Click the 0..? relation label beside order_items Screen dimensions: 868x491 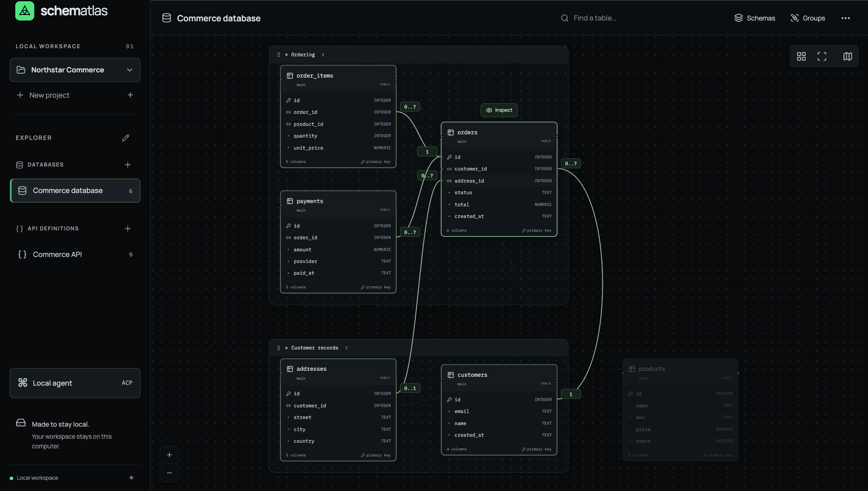(410, 107)
